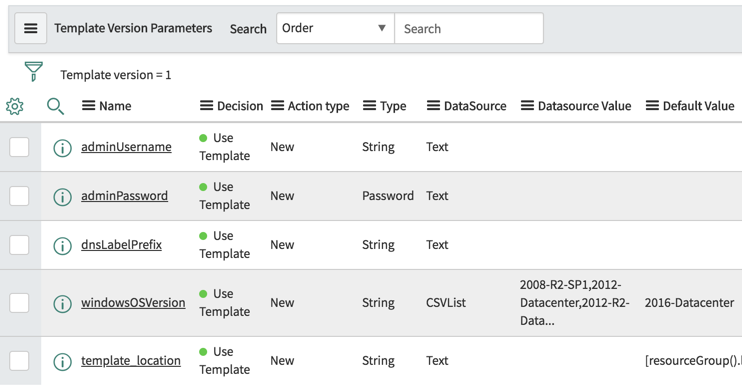Click Use Template decision for dnsLabelPrefix

(x=225, y=245)
